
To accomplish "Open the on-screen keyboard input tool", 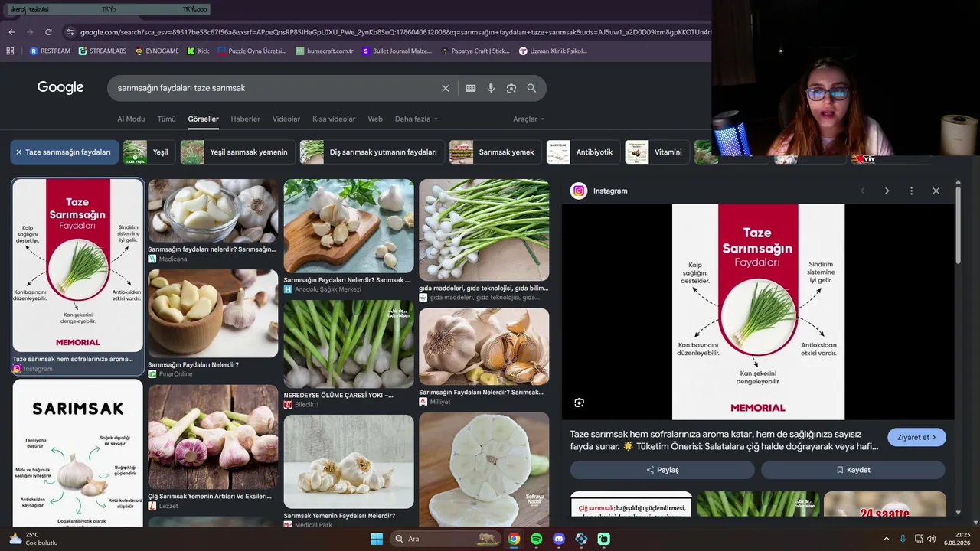I will pos(471,88).
